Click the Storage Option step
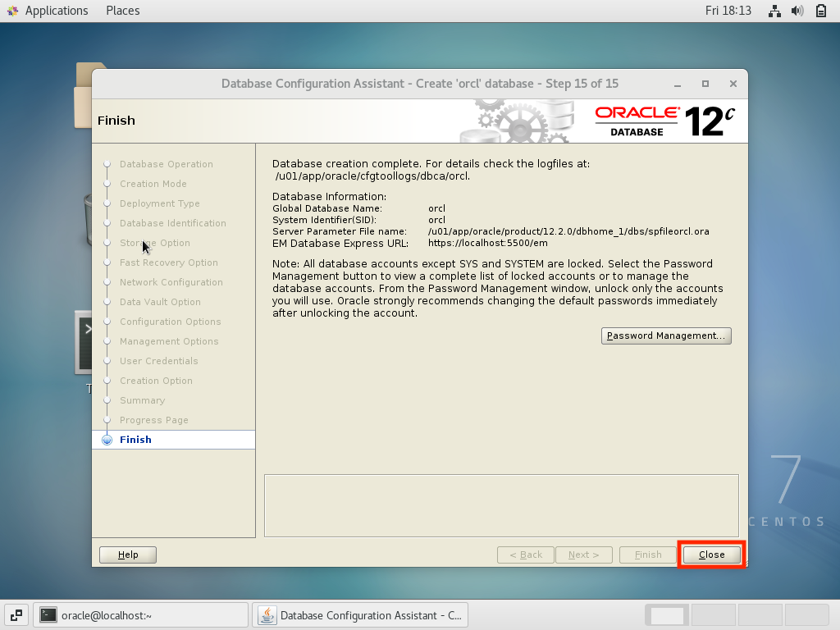This screenshot has height=630, width=840. click(x=154, y=243)
